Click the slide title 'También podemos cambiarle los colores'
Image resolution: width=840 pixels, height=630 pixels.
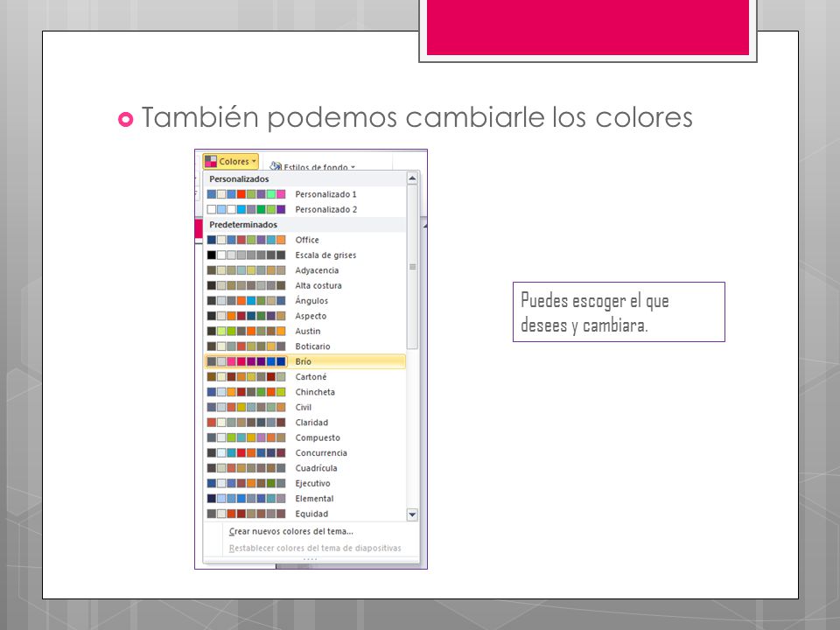tap(416, 116)
